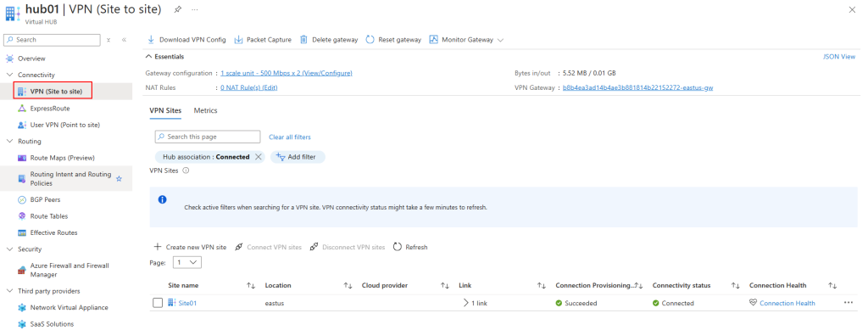Image resolution: width=868 pixels, height=330 pixels.
Task: Click the Network Virtual Appliance icon
Action: 22,307
